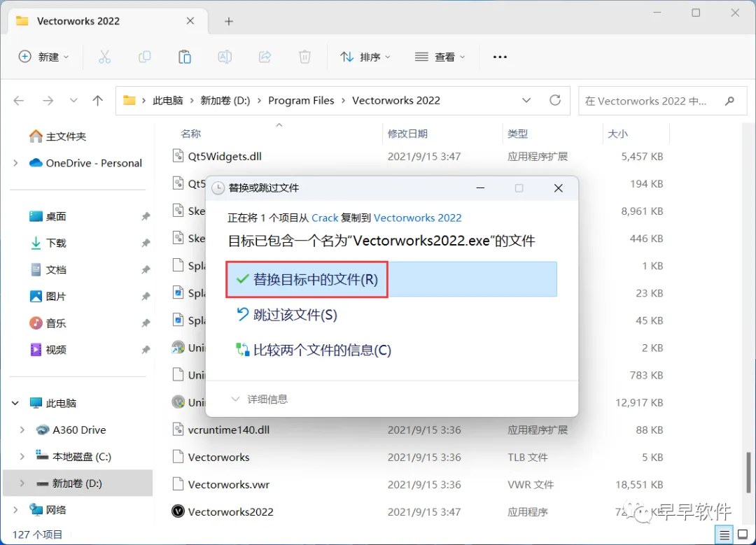Click the Paste clipboard icon
756x545 pixels.
tap(185, 57)
